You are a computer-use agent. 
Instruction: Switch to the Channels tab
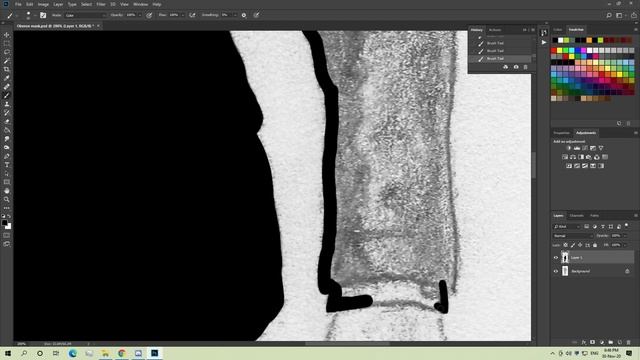coord(576,216)
